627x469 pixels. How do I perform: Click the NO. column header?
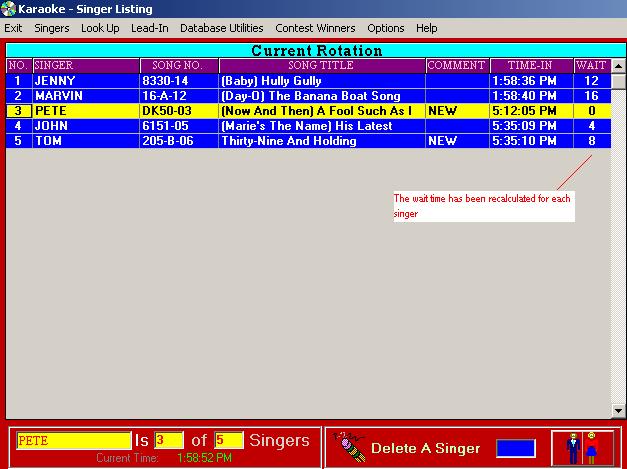18,66
